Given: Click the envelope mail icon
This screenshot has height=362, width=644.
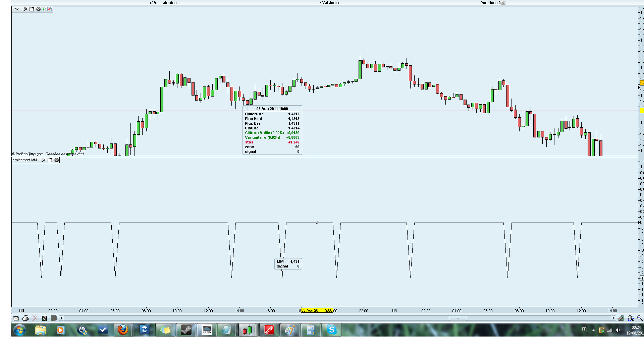Looking at the screenshot, I should tap(16, 318).
